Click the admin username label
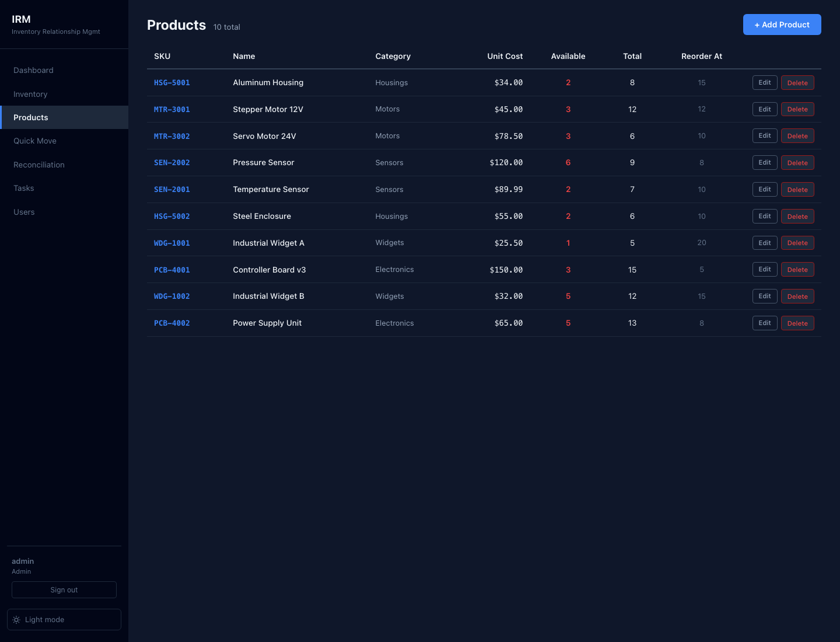840x642 pixels. 23,561
